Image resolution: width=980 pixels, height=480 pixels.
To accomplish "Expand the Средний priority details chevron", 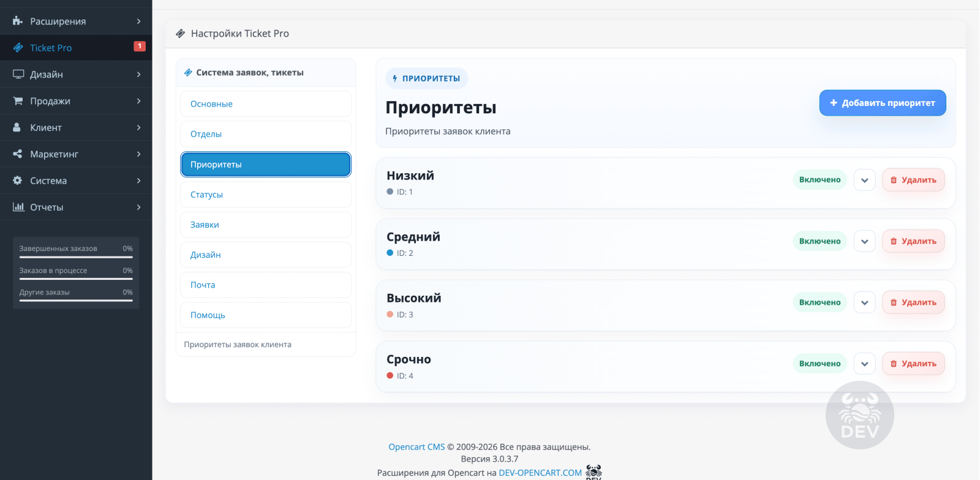I will pyautogui.click(x=864, y=241).
